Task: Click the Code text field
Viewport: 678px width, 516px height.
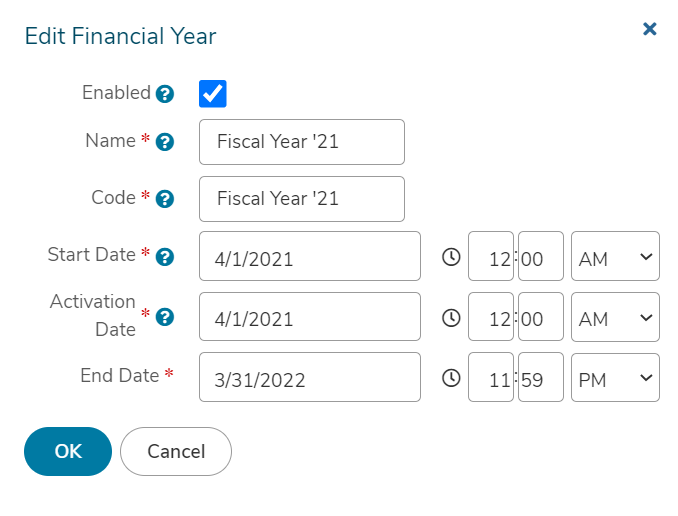Action: click(302, 199)
